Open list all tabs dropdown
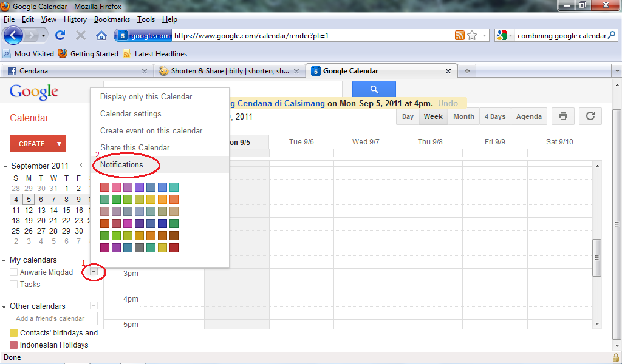 (617, 72)
